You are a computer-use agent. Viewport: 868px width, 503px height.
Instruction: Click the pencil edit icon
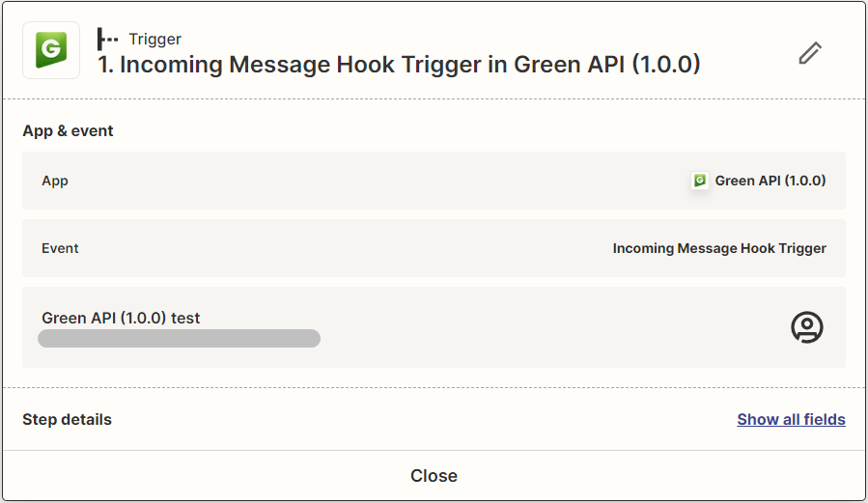tap(810, 53)
